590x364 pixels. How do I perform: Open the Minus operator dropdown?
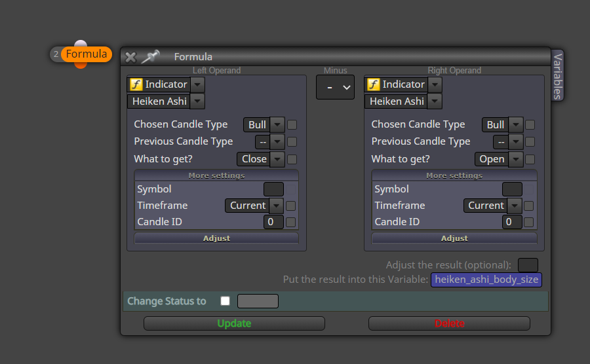click(335, 87)
